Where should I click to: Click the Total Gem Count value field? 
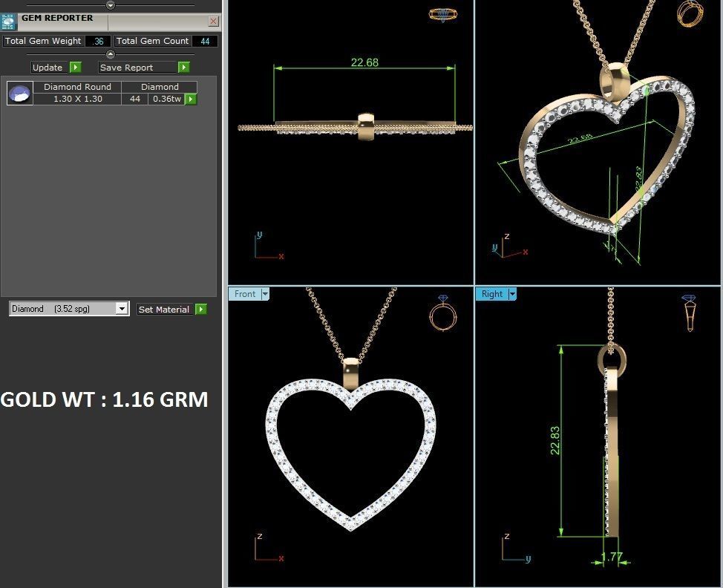point(205,41)
